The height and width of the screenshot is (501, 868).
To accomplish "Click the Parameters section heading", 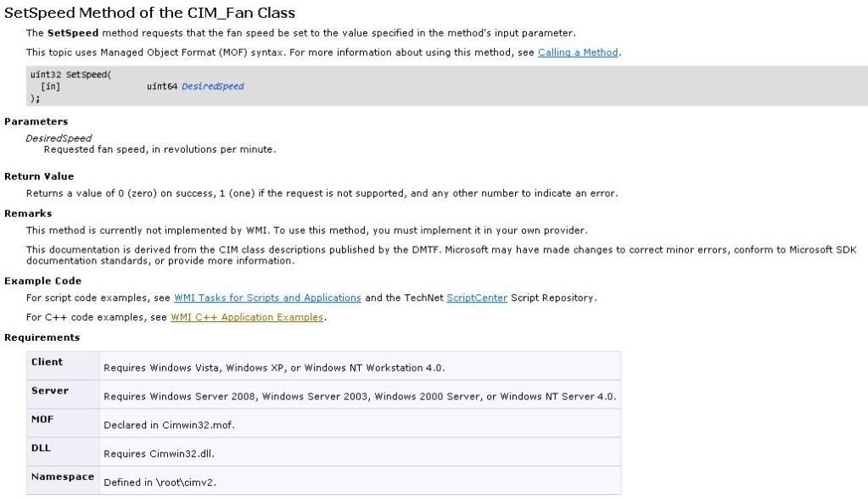I will click(x=36, y=121).
